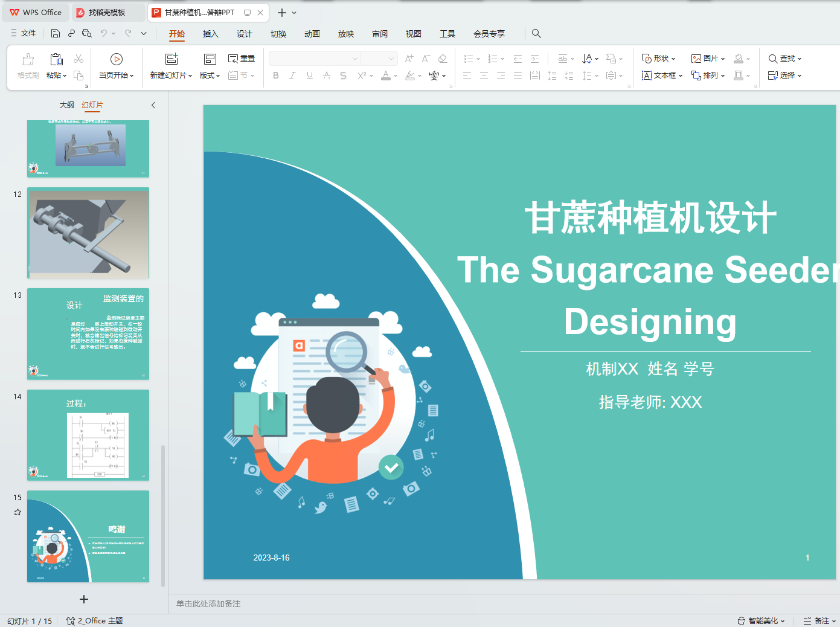Open the 动画 (Animation) ribbon tab
The width and height of the screenshot is (840, 627).
coord(312,34)
